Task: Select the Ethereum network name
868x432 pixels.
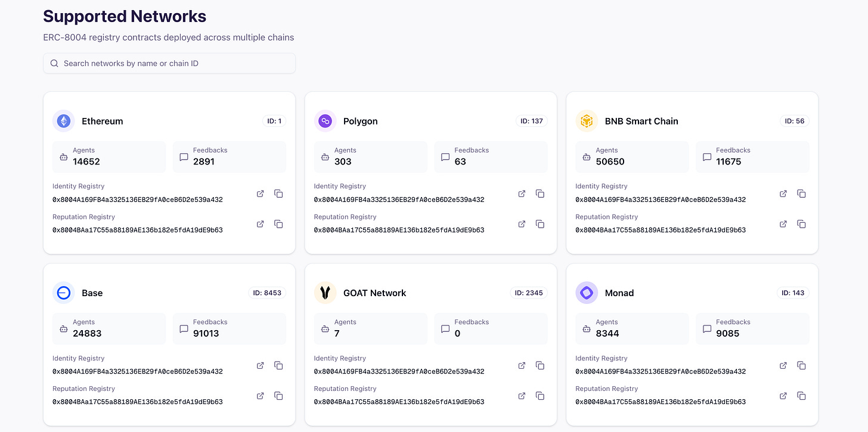Action: [103, 121]
